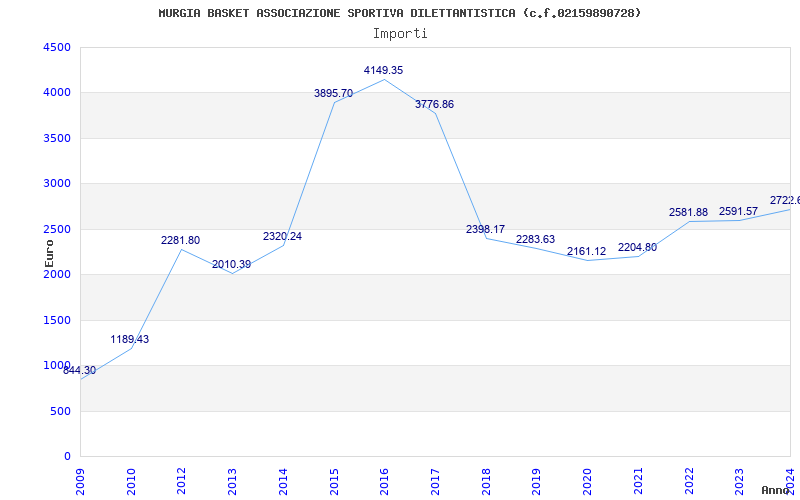The width and height of the screenshot is (800, 500).
Task: Select the x-axis year 2021
Action: pyautogui.click(x=638, y=482)
